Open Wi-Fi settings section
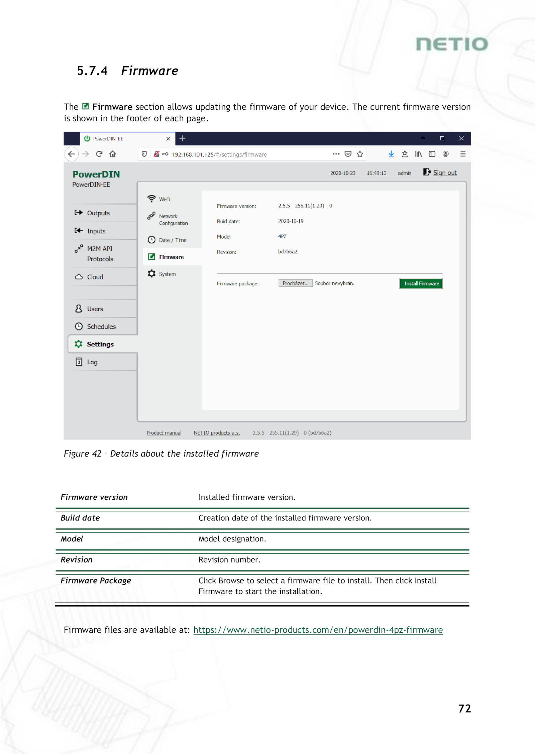 [x=164, y=199]
